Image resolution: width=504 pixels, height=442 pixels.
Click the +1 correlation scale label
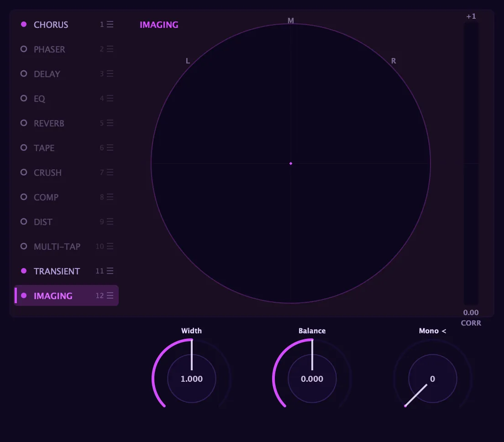tap(471, 16)
